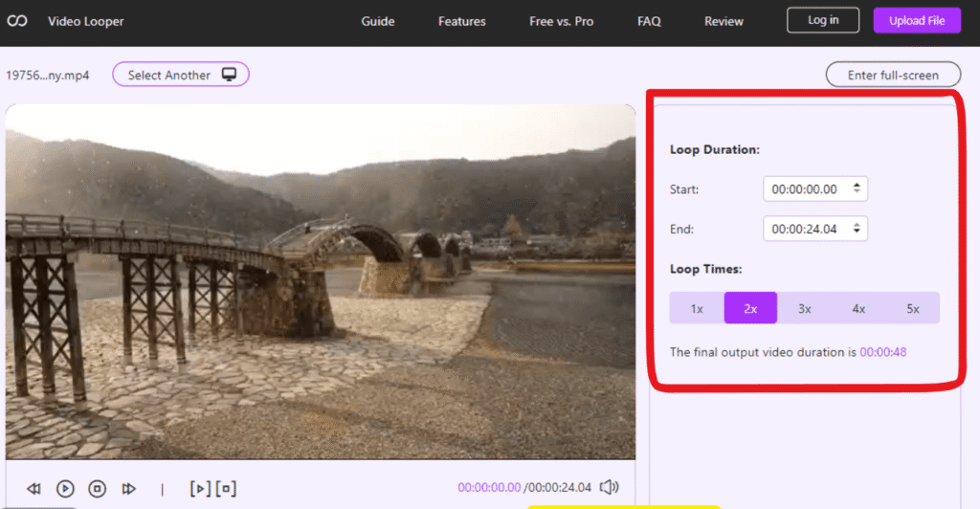980x509 pixels.
Task: Open the Guide menu item
Action: click(378, 21)
